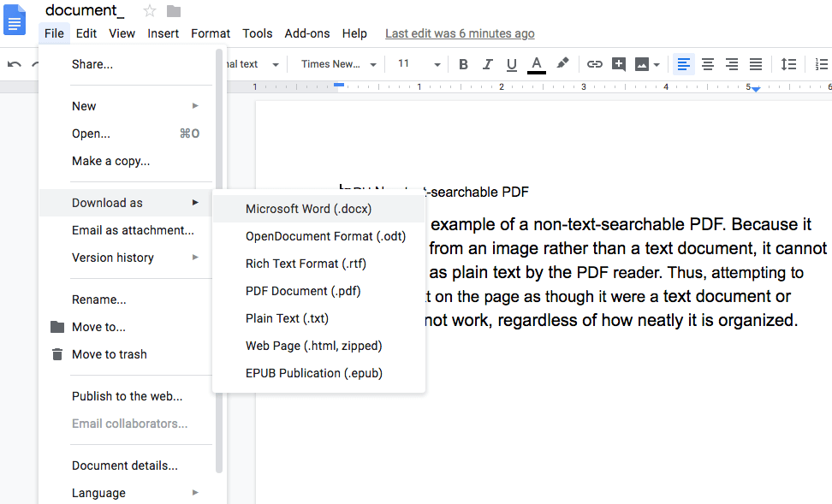832x504 pixels.
Task: Click the add comment icon
Action: click(618, 64)
